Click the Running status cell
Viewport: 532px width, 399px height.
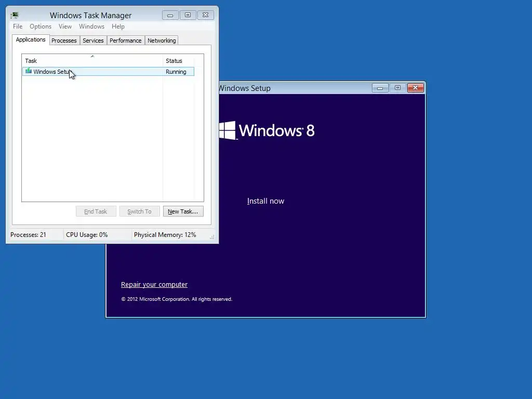[176, 72]
